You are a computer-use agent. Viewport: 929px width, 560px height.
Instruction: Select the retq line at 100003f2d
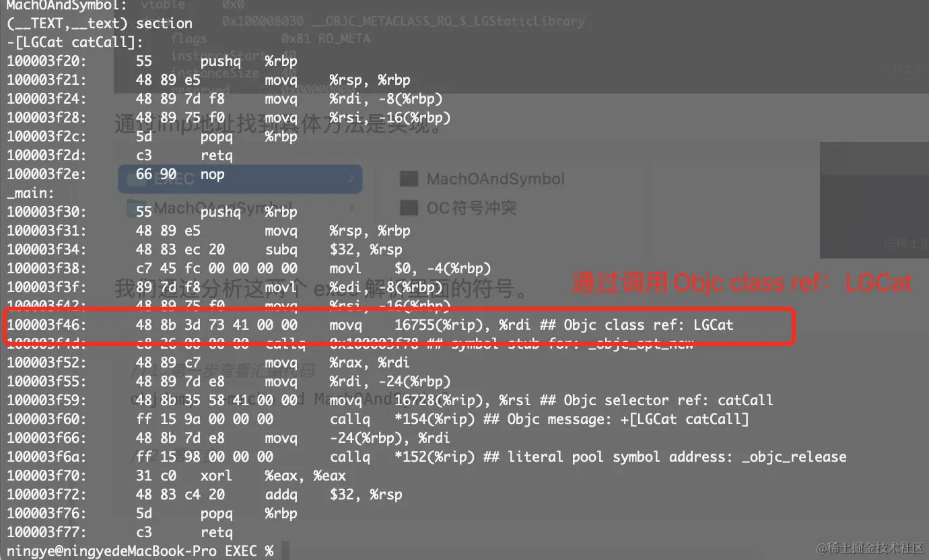point(120,155)
